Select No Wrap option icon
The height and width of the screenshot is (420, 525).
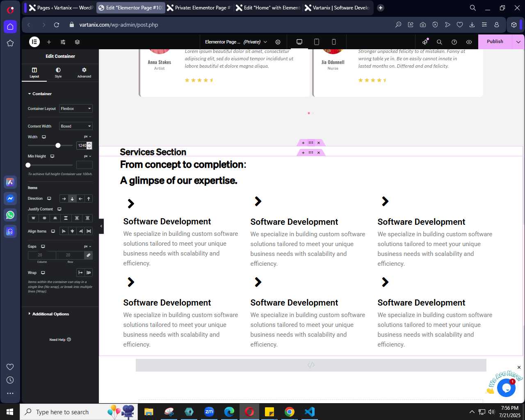80,273
